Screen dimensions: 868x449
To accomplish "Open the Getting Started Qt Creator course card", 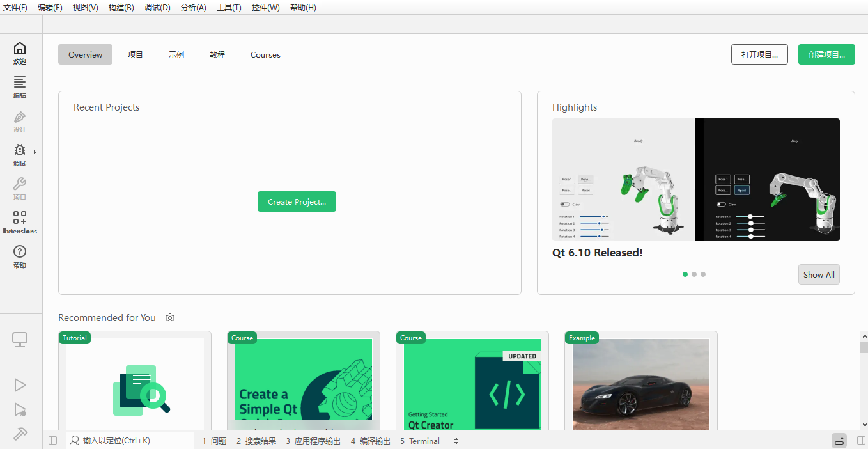I will 472,381.
